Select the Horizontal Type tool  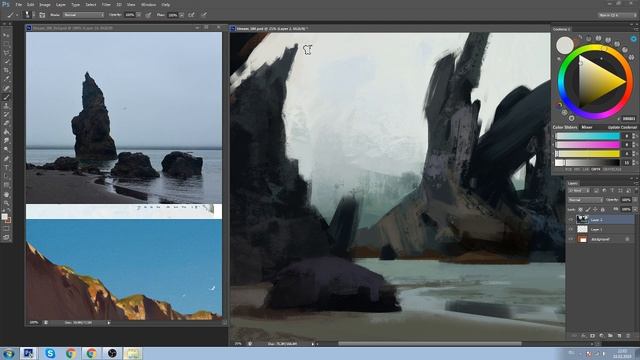tap(6, 168)
